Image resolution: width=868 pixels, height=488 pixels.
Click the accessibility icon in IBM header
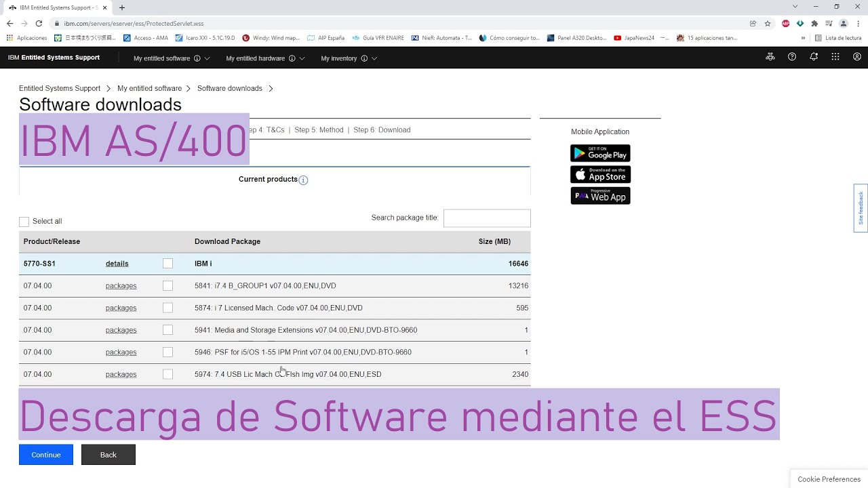tap(770, 58)
